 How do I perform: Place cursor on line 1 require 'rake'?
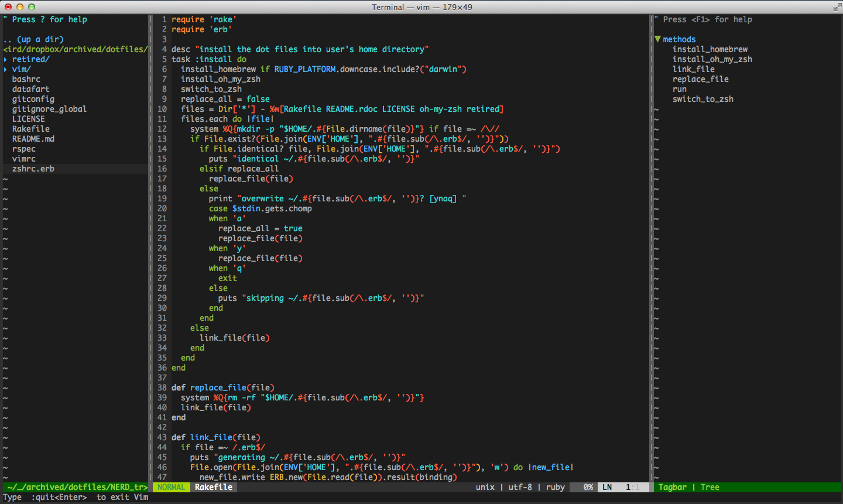[204, 19]
